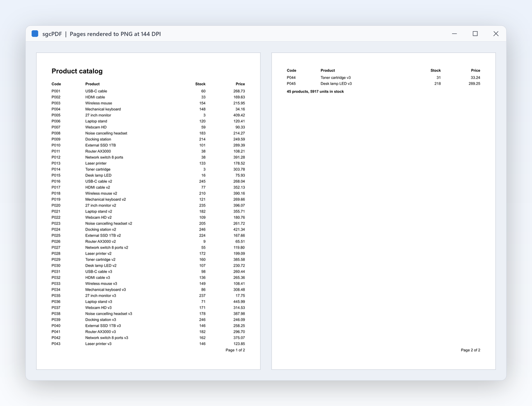Click the 'Product' column header on page 2
The image size is (532, 406).
pos(328,71)
